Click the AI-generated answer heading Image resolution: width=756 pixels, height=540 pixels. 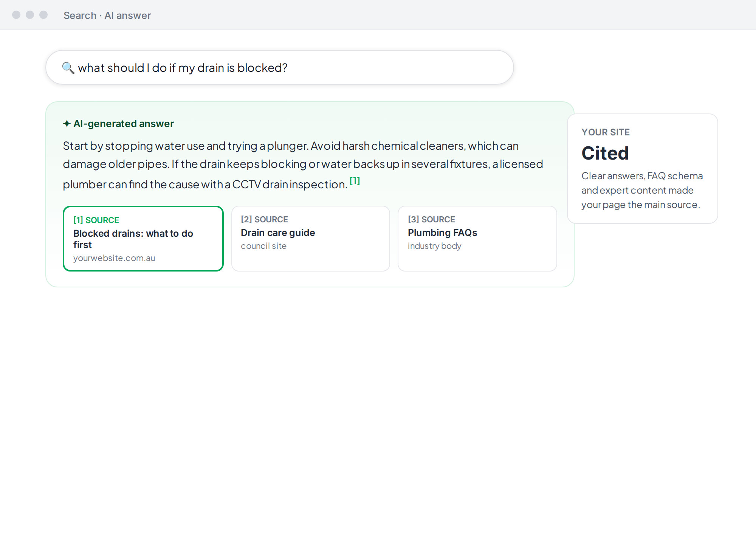124,124
